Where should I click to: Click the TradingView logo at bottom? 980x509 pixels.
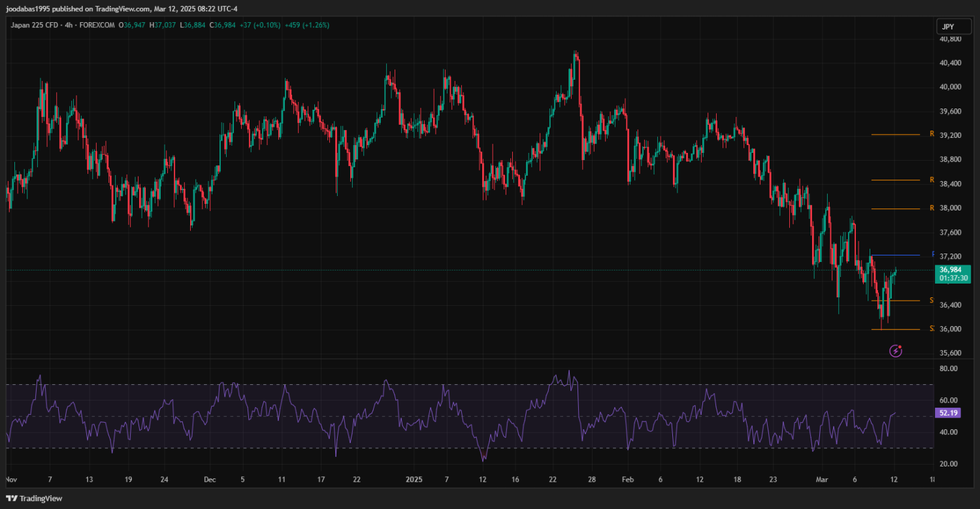(x=34, y=499)
